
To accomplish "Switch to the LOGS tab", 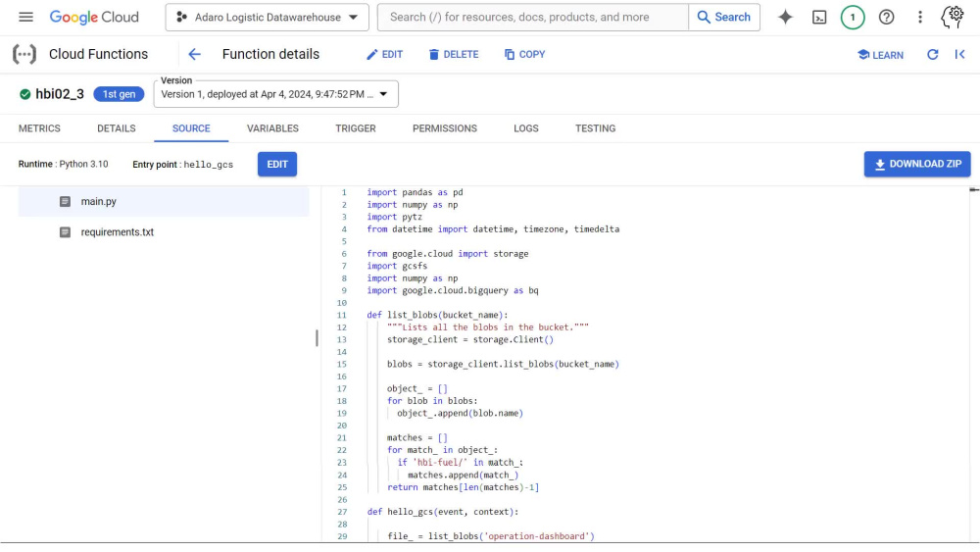I will pos(525,128).
